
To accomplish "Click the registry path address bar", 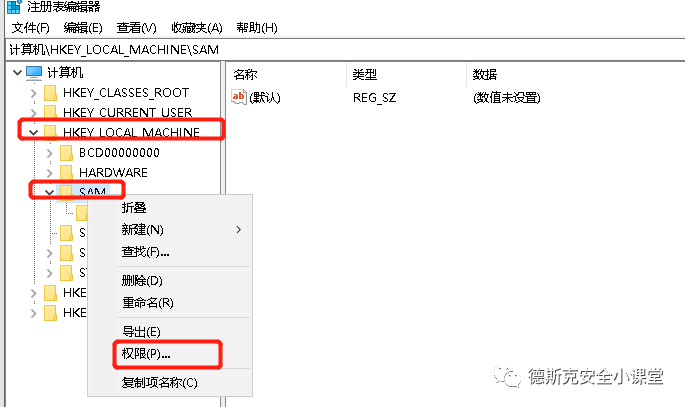I will 340,49.
